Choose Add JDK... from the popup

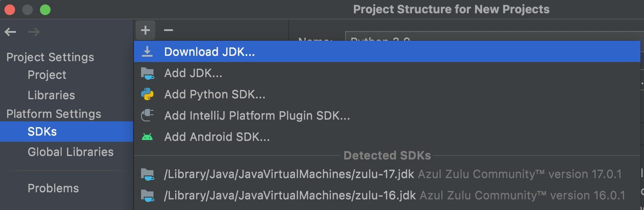(193, 73)
